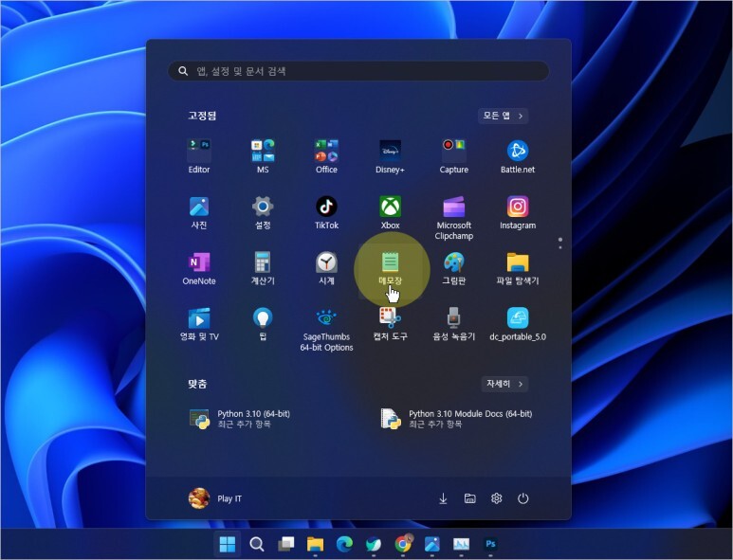Click the Start menu search box
733x560 pixels.
click(358, 71)
